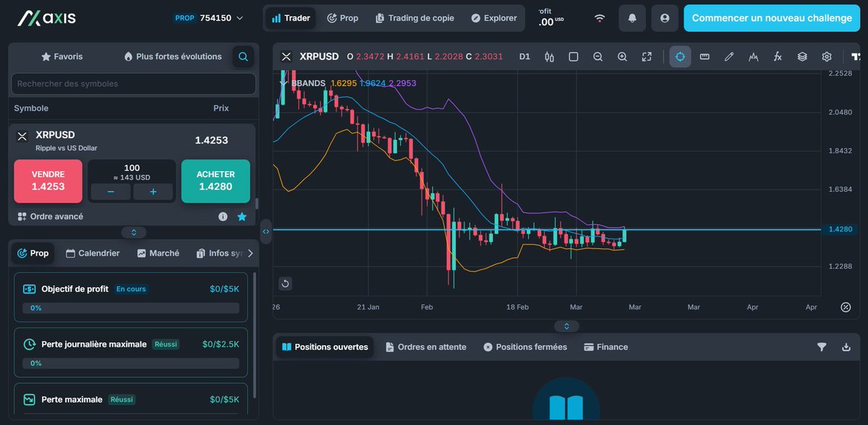Select the ruler measurement tool
868x425 pixels.
705,56
